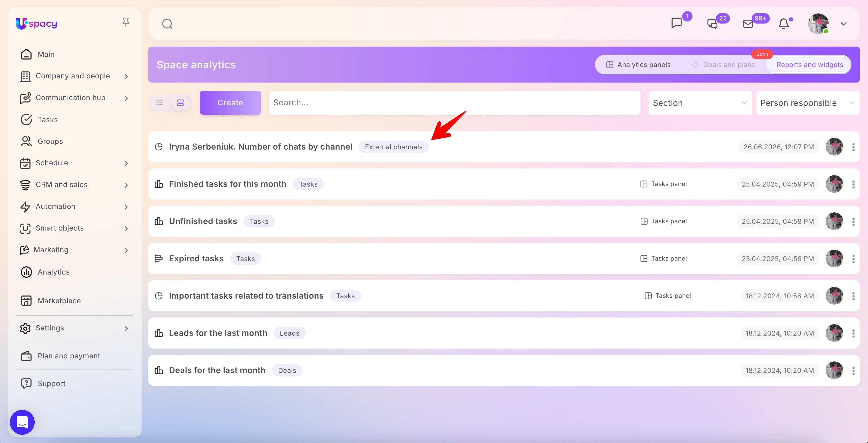Open the Expired tasks report
This screenshot has width=868, height=443.
click(x=196, y=259)
